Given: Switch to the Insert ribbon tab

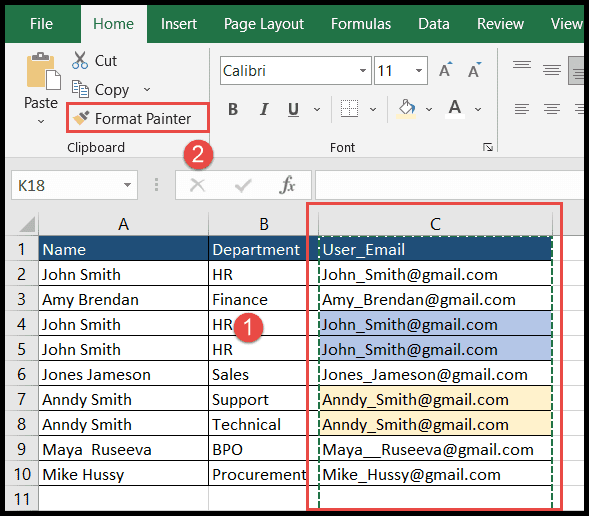Looking at the screenshot, I should click(x=178, y=24).
